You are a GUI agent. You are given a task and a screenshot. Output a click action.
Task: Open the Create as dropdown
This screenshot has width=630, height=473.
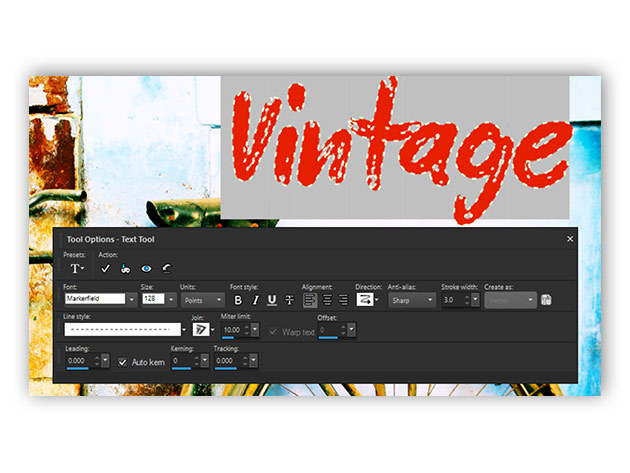(511, 300)
